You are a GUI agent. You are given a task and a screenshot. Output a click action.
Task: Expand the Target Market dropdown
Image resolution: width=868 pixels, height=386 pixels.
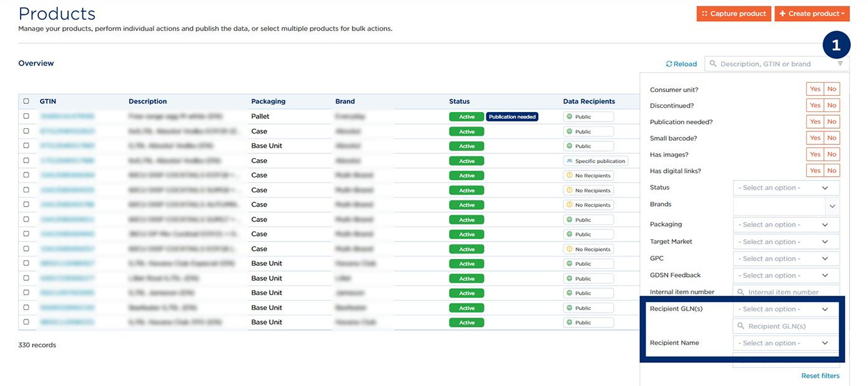click(786, 242)
